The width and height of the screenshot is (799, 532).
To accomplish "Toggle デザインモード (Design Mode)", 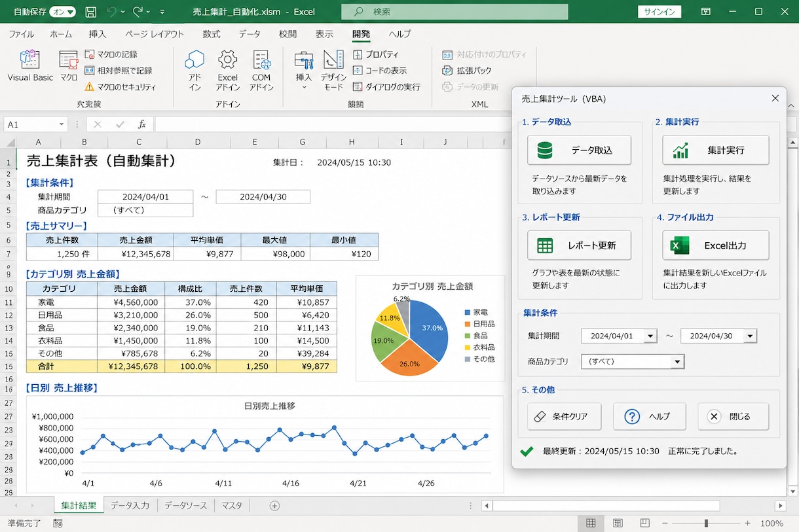I will (333, 70).
